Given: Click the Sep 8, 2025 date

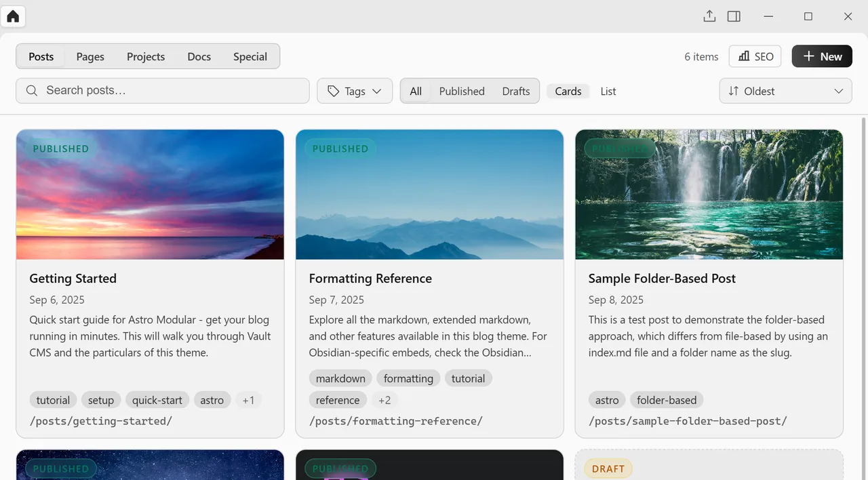Looking at the screenshot, I should pyautogui.click(x=616, y=300).
